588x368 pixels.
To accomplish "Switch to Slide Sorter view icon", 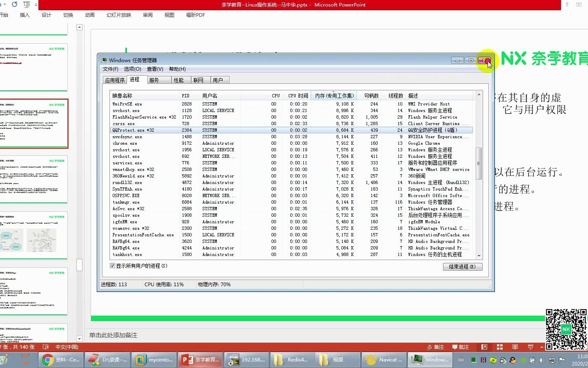I will click(x=500, y=347).
